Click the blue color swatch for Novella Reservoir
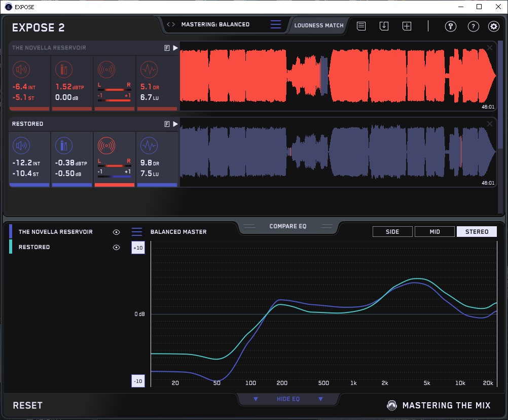Screen dimensions: 508x420 click(11, 232)
